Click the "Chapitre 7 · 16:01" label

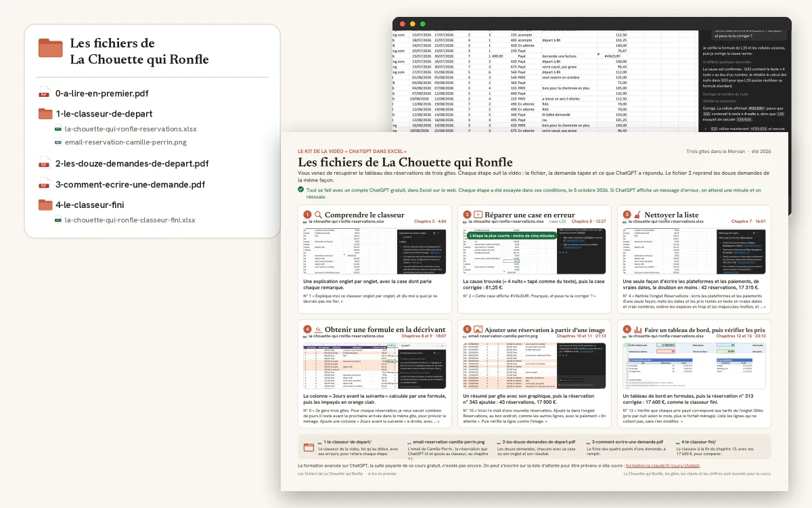coord(748,221)
